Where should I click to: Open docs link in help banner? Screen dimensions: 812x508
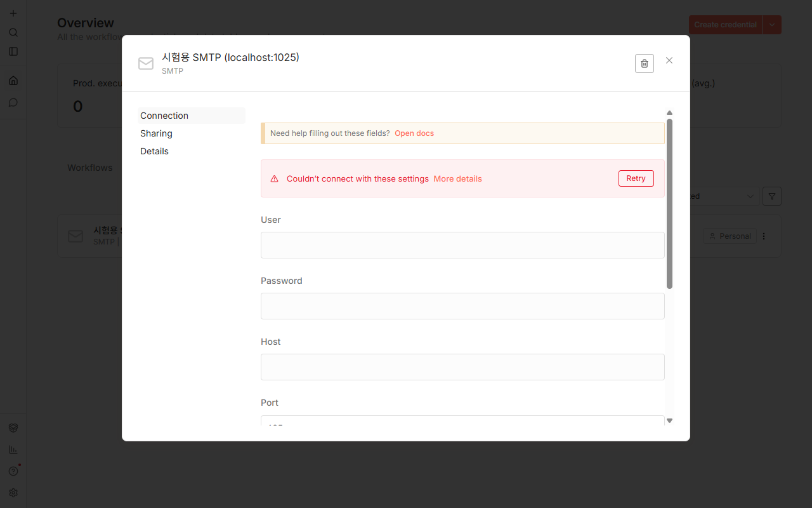(x=414, y=133)
